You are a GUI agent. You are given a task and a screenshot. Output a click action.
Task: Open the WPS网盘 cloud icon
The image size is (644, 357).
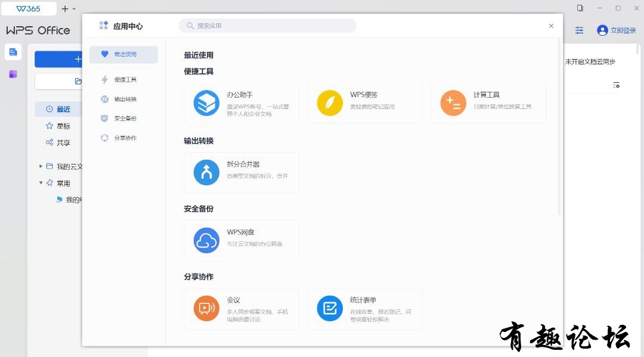click(206, 240)
